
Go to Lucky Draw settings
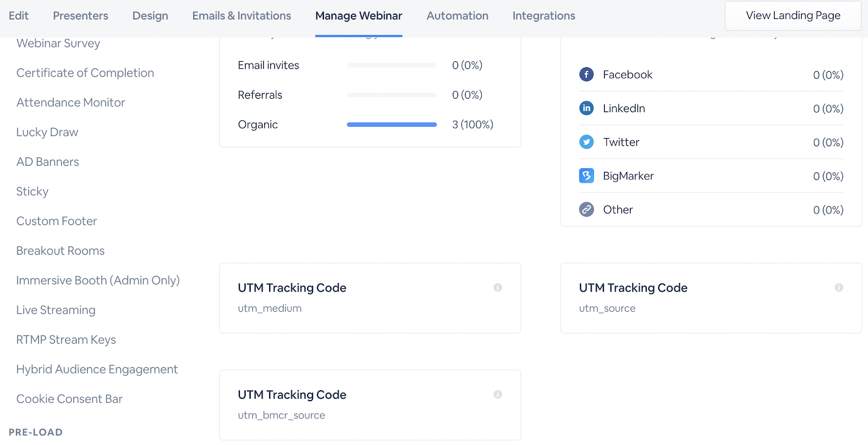click(x=47, y=132)
